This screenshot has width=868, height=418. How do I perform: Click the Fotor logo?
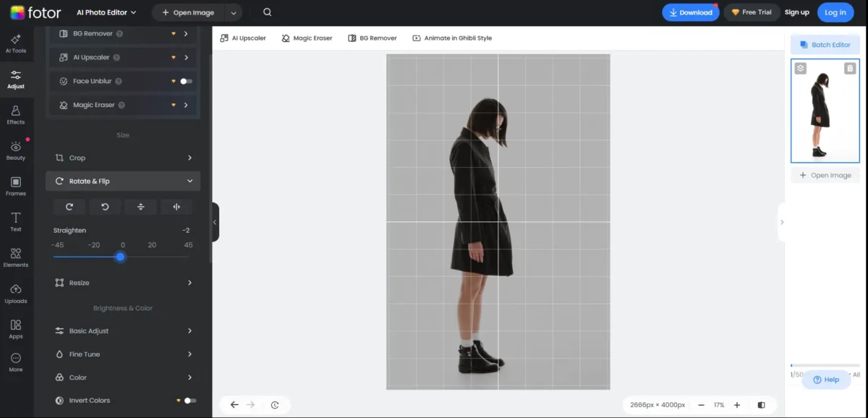pos(35,12)
